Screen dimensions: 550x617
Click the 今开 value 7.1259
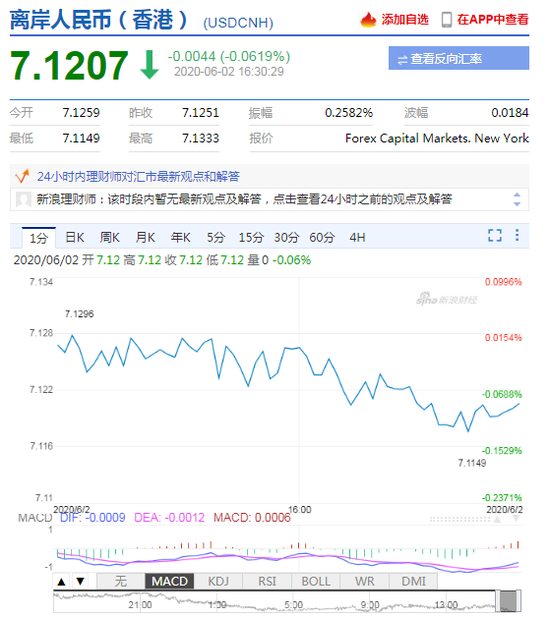(x=81, y=113)
